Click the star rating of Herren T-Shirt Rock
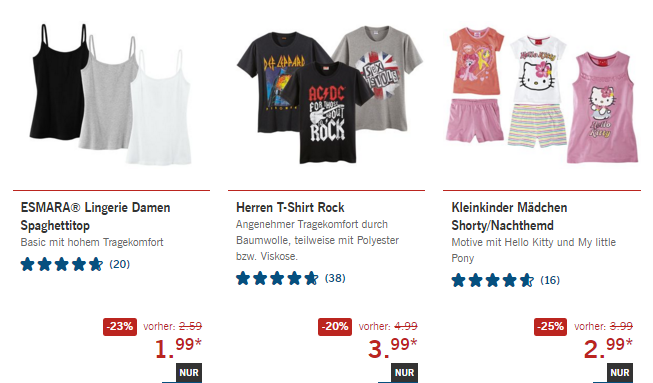This screenshot has width=653, height=383. (x=277, y=278)
